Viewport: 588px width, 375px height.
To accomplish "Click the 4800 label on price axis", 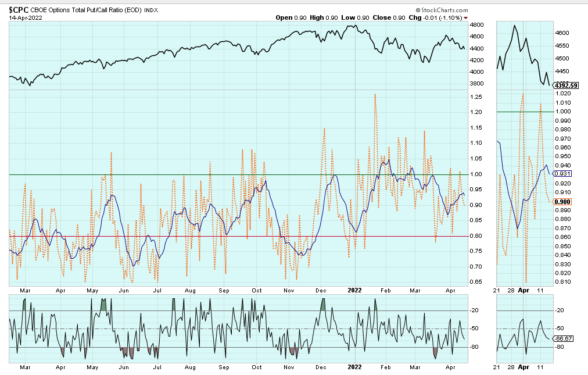I will [477, 25].
